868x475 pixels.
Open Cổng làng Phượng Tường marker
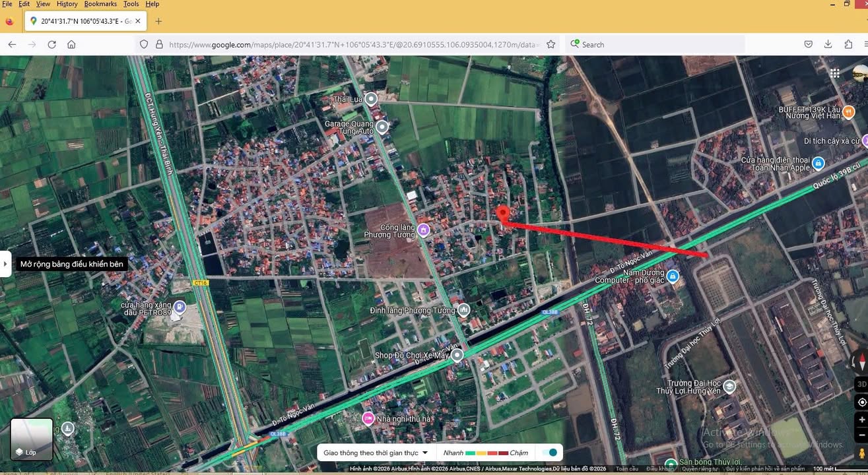[424, 229]
